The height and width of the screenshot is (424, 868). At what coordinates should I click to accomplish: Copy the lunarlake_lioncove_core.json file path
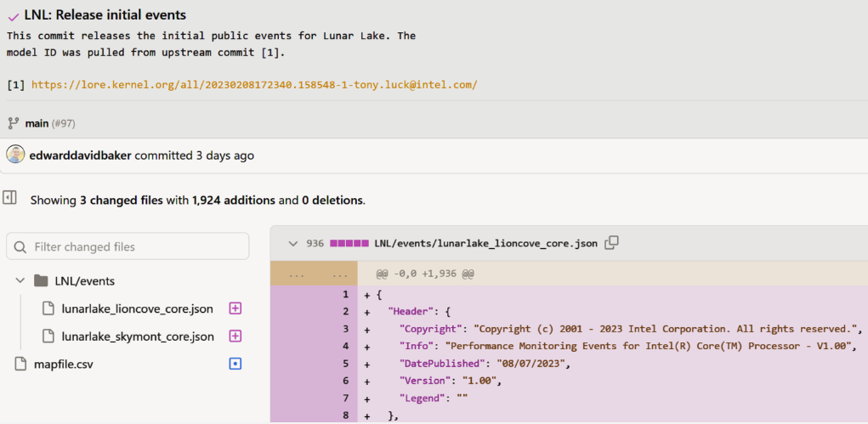(x=612, y=243)
